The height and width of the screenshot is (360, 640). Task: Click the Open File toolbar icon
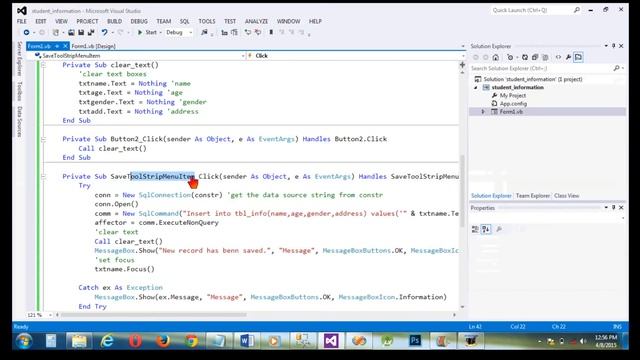[x=71, y=32]
